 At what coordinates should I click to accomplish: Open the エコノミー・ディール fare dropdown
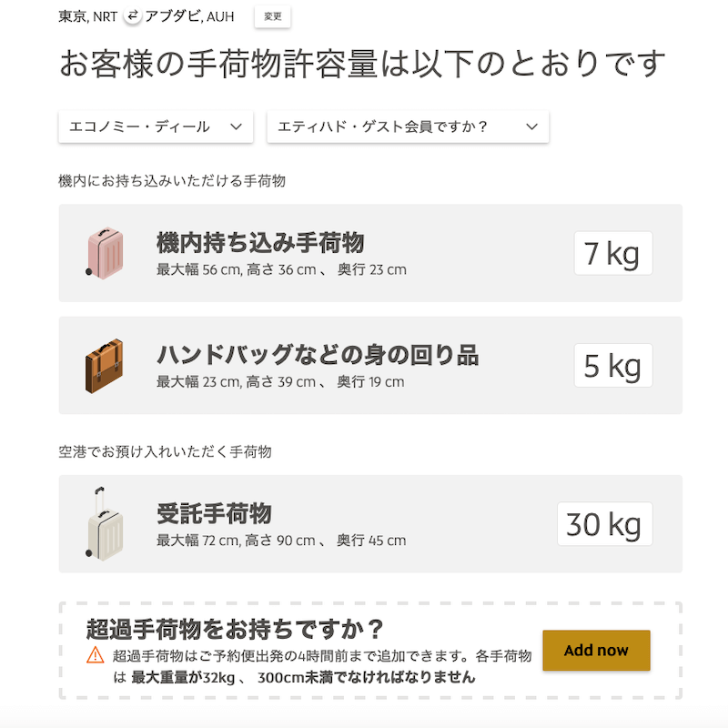pyautogui.click(x=156, y=127)
